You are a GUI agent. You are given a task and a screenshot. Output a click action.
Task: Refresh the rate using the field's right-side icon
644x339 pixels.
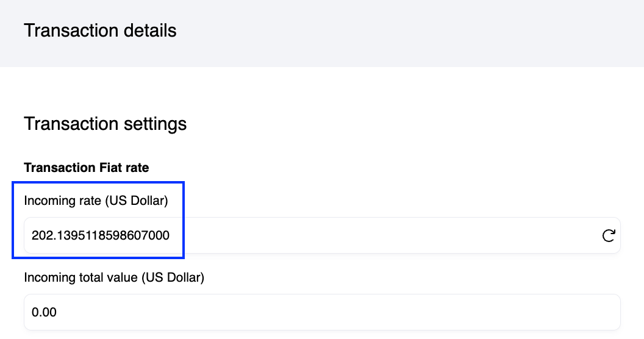point(608,235)
